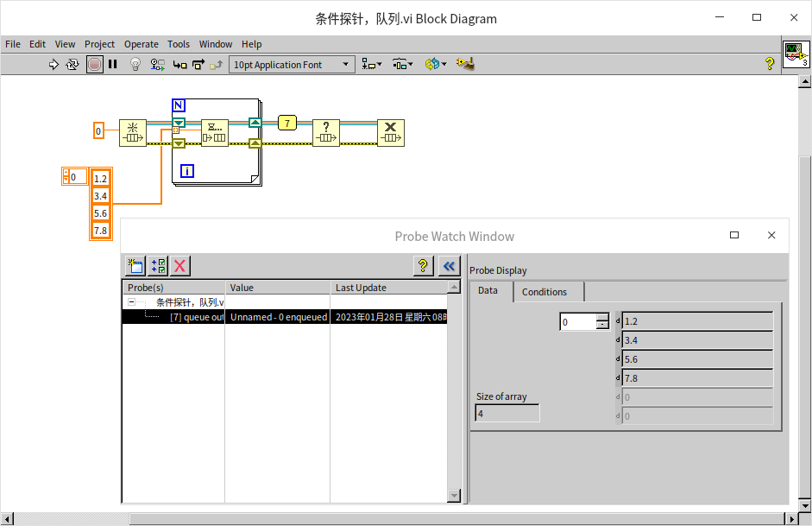Open the 10pt Application Font dropdown
Viewport: 812px width, 526px height.
click(x=292, y=64)
